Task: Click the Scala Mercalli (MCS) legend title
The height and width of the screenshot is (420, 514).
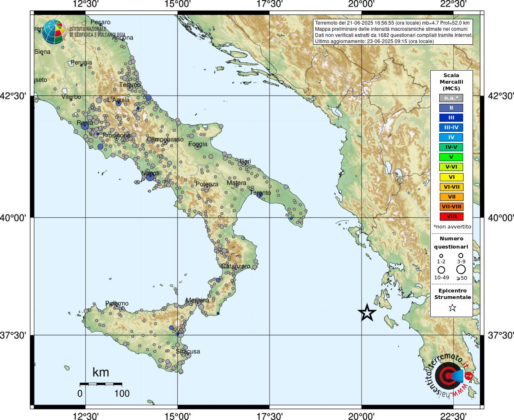Action: (451, 82)
